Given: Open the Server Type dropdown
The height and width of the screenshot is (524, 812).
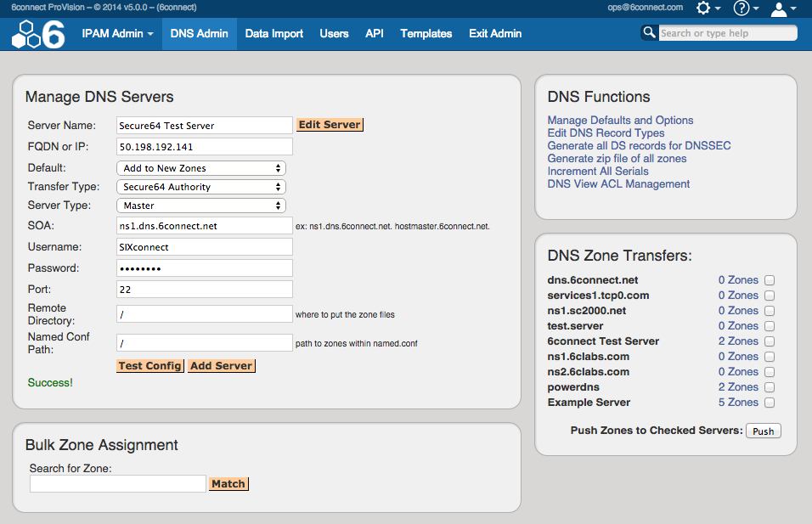Looking at the screenshot, I should 201,206.
